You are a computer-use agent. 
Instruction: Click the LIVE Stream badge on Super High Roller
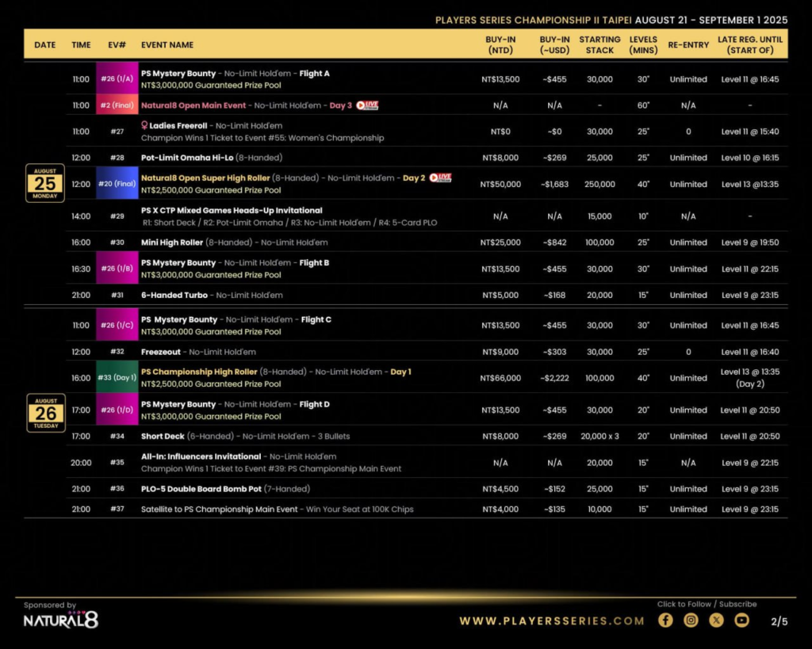click(441, 178)
